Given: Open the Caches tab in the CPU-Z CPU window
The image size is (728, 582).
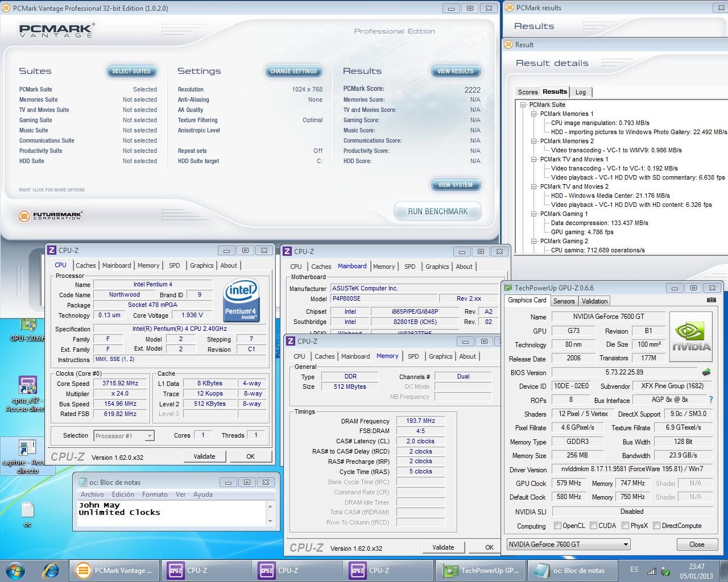Looking at the screenshot, I should (86, 265).
